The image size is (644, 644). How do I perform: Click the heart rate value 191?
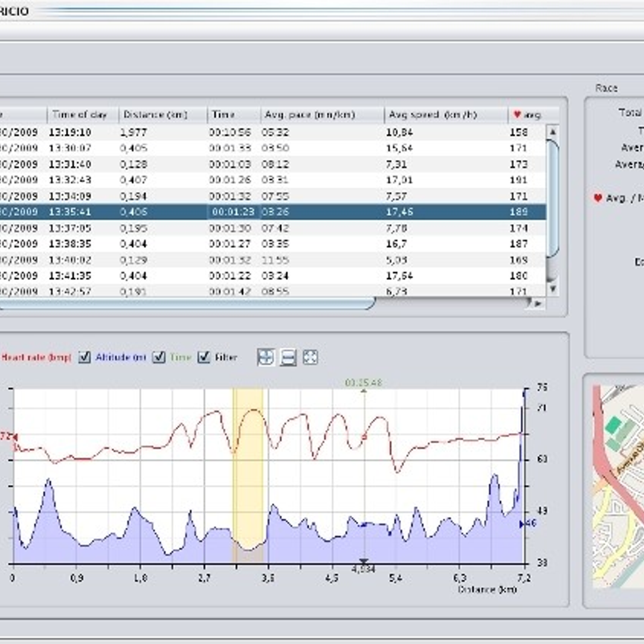518,180
